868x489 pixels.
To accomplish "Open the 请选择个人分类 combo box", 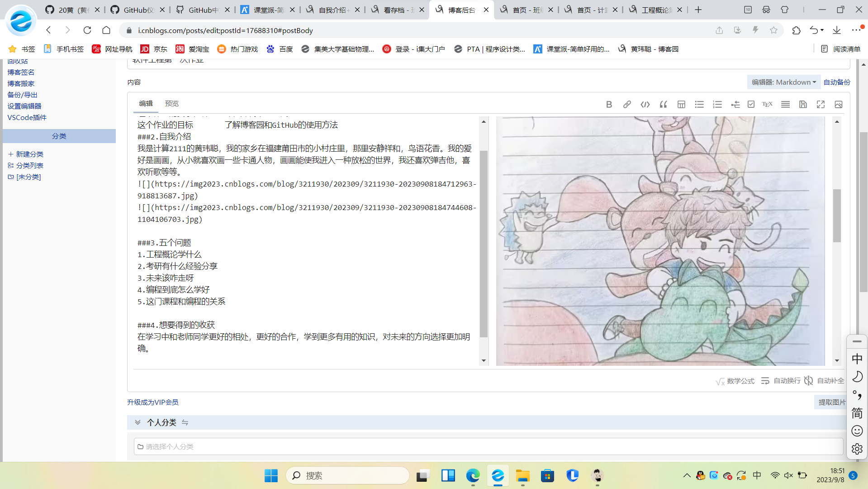I will [489, 446].
